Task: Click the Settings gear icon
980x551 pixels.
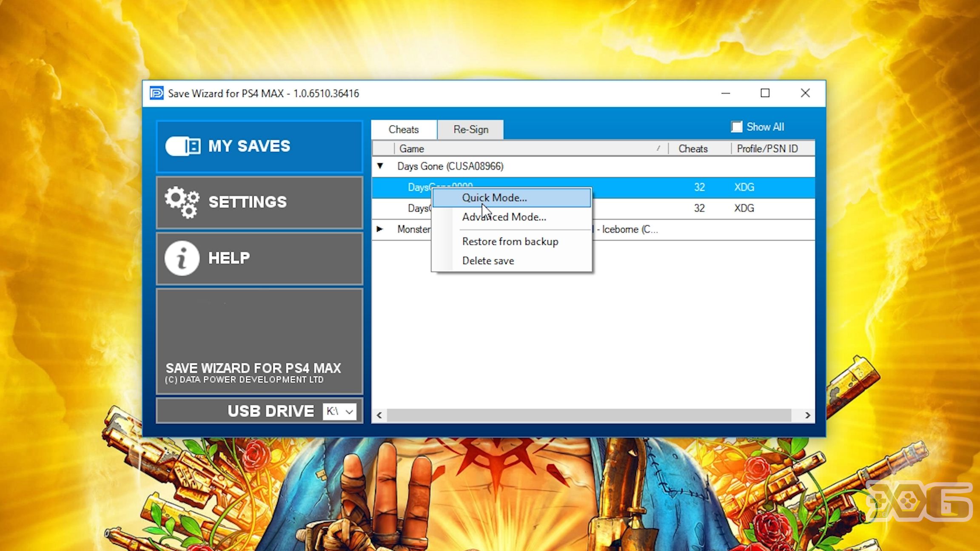Action: coord(181,202)
